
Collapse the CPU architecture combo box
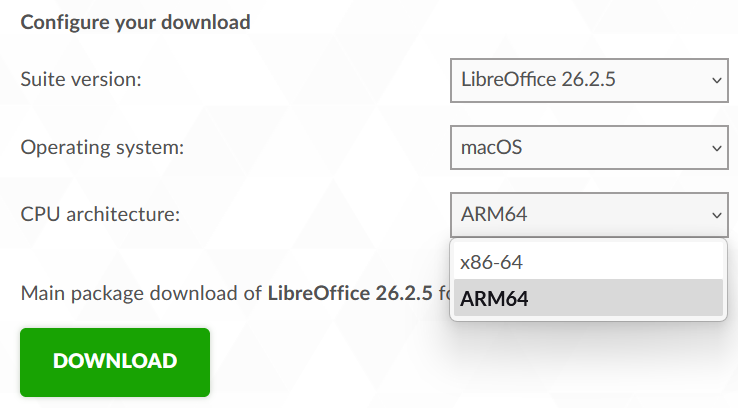tap(589, 215)
